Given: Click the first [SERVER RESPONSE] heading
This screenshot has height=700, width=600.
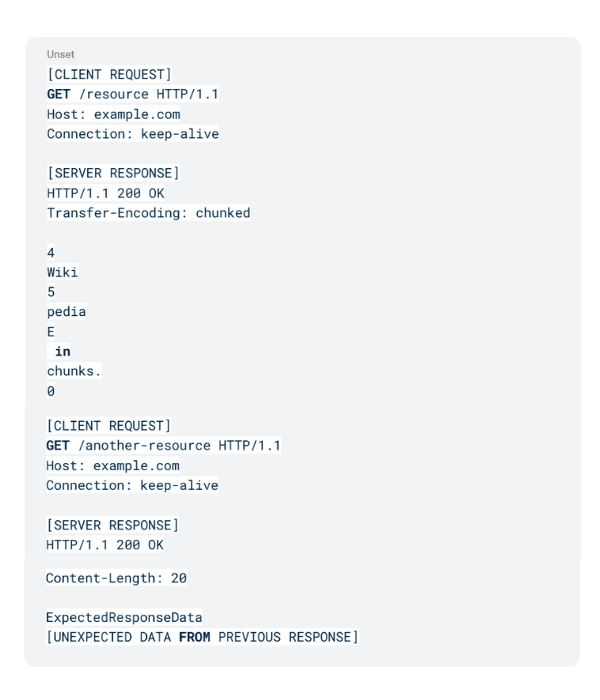Looking at the screenshot, I should point(113,173).
